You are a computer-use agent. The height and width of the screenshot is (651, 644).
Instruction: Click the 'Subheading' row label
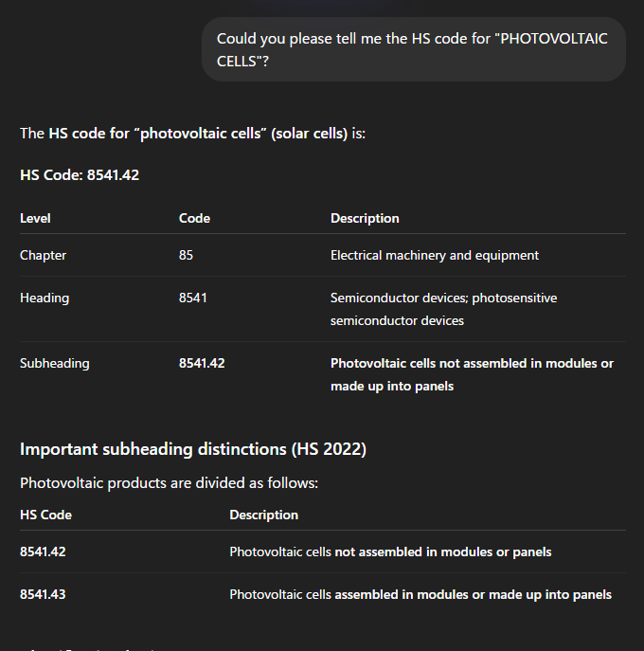pyautogui.click(x=54, y=363)
